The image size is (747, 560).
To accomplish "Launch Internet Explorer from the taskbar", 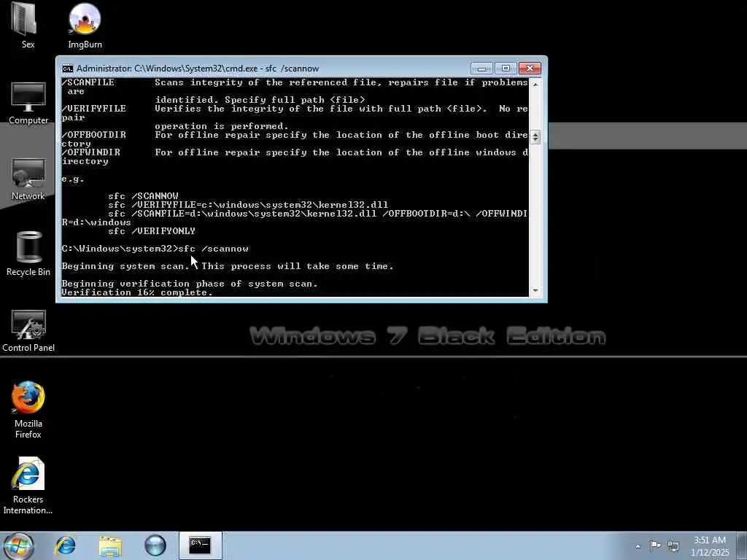I will click(x=65, y=545).
